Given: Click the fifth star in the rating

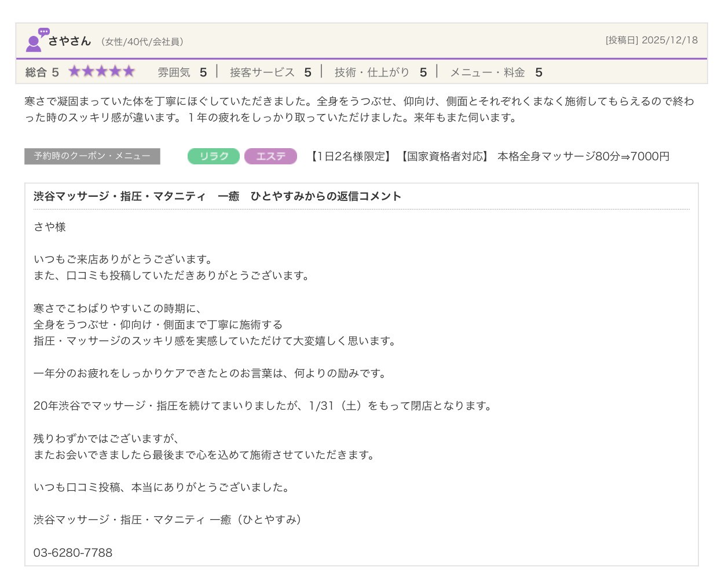Looking at the screenshot, I should (x=129, y=71).
